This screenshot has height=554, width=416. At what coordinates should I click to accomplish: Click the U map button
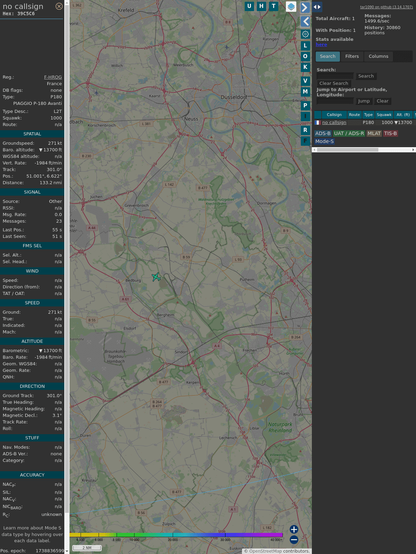tap(249, 6)
